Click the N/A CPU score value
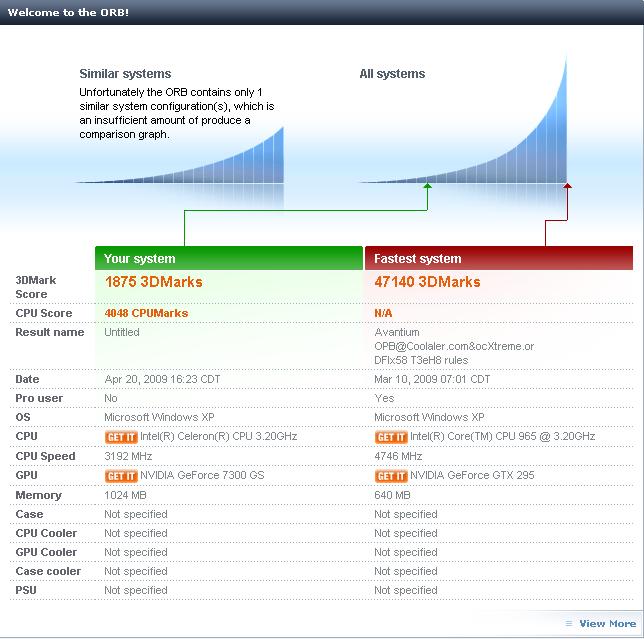 tap(383, 313)
